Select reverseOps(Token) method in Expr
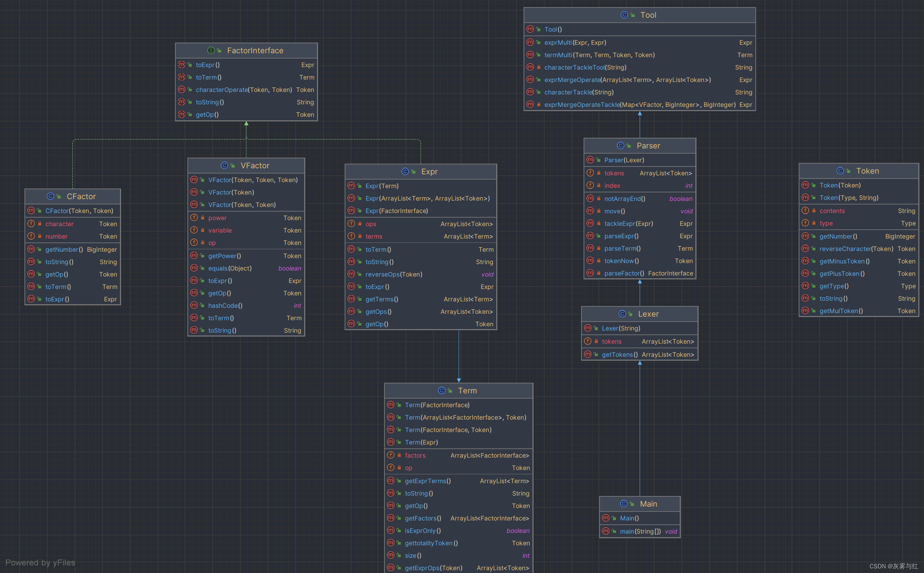Image resolution: width=924 pixels, height=573 pixels. [x=421, y=274]
